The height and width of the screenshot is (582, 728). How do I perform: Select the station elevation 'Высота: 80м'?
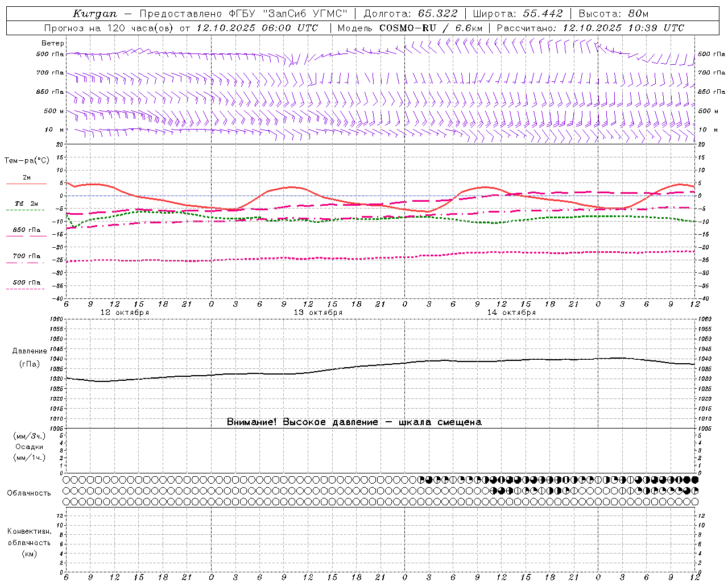pos(614,14)
